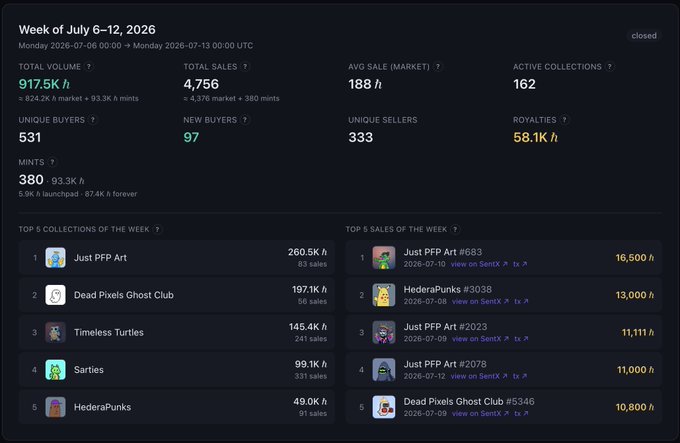Open tx link for Just PFP Art #683
This screenshot has width=680, height=443.
(x=520, y=264)
